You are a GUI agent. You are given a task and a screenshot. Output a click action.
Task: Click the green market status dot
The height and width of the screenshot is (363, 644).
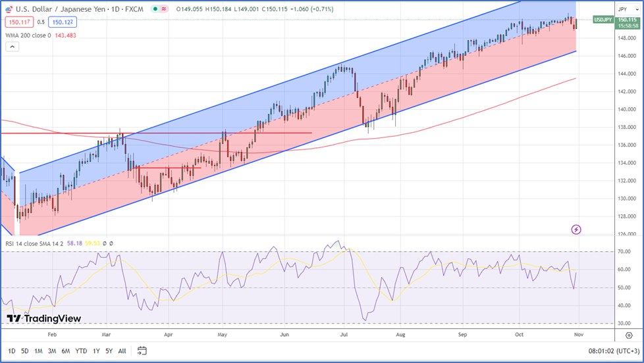click(155, 9)
